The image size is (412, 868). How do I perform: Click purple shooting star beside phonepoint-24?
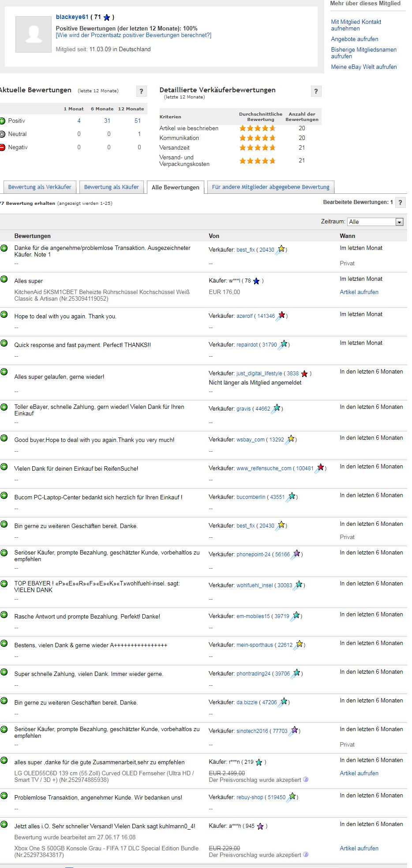296,554
